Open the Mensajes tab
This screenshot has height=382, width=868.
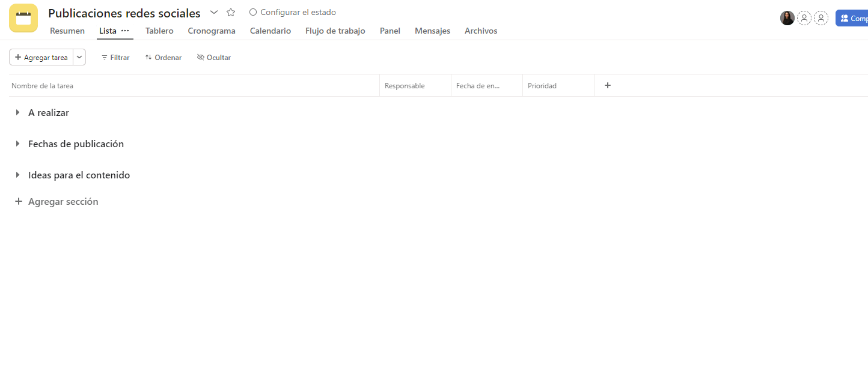click(x=432, y=31)
